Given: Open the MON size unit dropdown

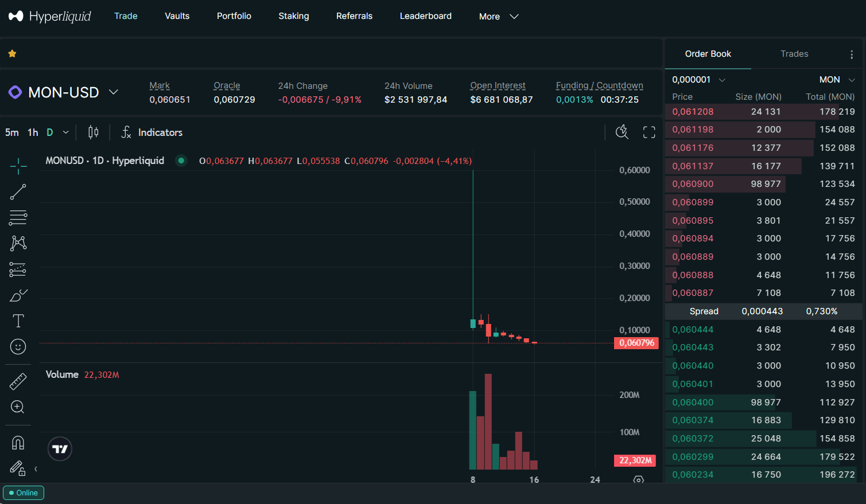Looking at the screenshot, I should 837,80.
